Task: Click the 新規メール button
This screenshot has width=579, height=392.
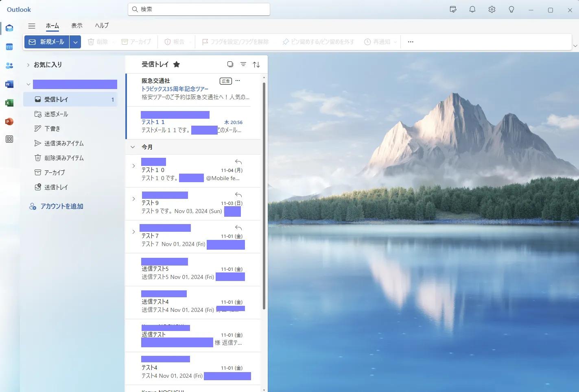Action: (47, 41)
